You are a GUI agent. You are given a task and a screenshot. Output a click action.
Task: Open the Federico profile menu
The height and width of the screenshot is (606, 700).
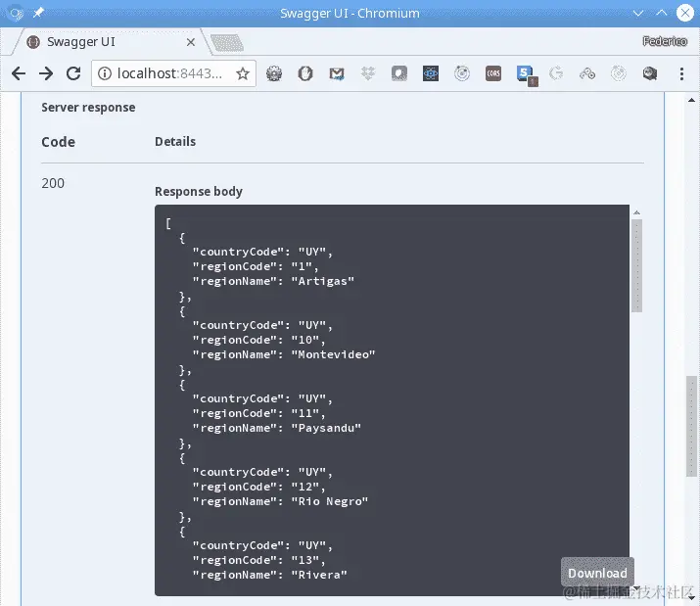(665, 41)
